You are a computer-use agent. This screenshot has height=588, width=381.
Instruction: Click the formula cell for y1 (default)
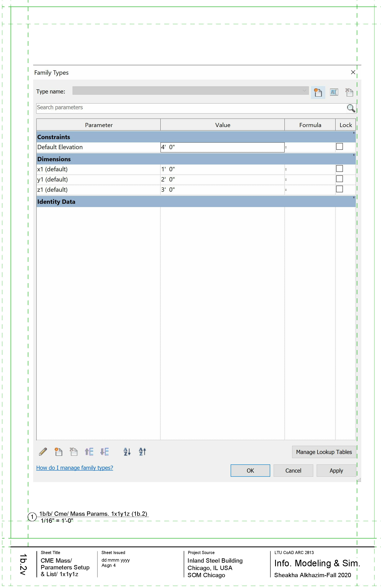(310, 179)
